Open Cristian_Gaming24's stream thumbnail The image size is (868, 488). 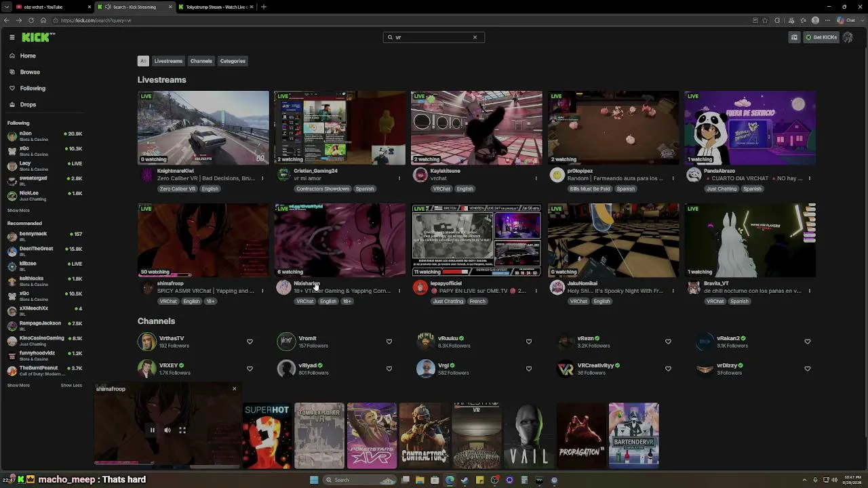(x=340, y=127)
